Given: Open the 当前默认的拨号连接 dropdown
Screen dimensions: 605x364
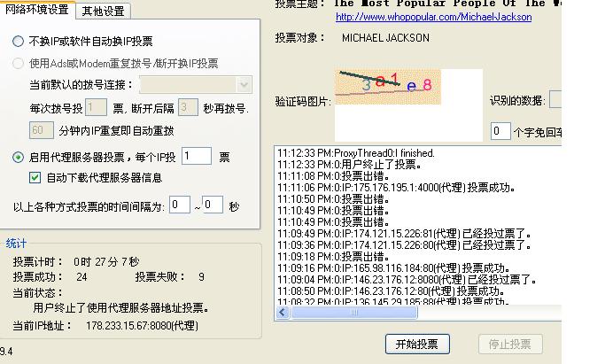Looking at the screenshot, I should tap(244, 85).
